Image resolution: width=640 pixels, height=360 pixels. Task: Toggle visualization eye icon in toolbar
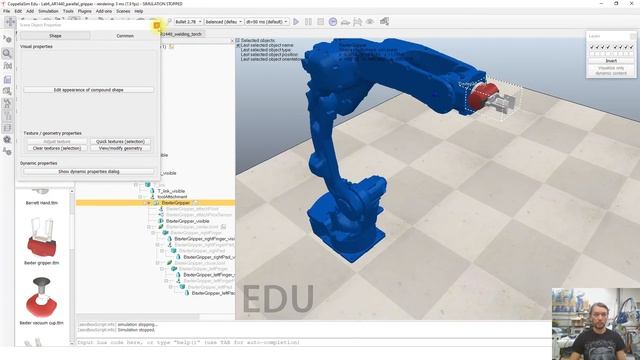tap(370, 21)
